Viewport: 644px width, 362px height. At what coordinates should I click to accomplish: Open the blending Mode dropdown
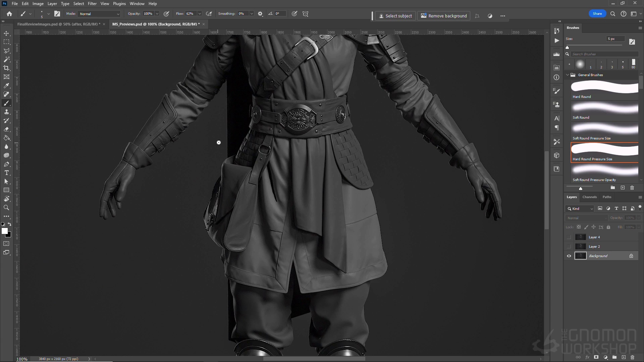pos(99,14)
